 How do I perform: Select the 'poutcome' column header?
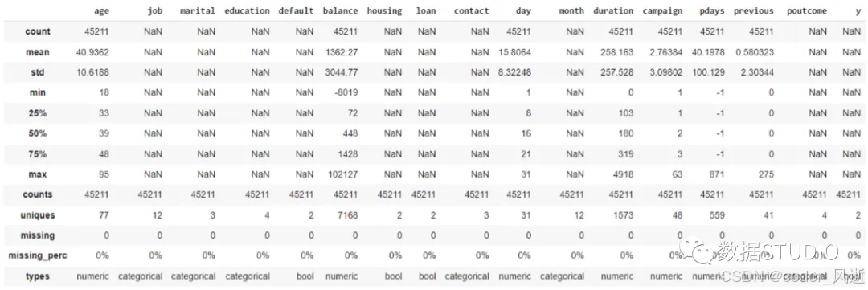807,10
